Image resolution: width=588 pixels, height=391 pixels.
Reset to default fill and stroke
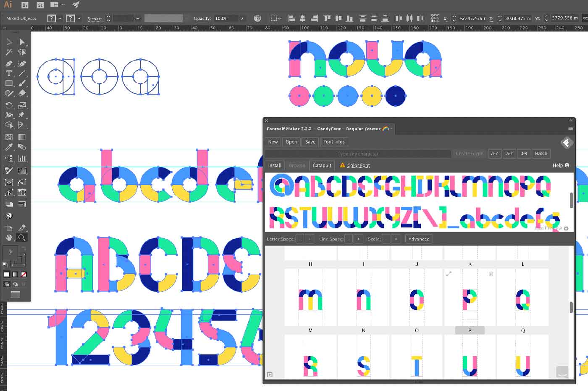5,264
